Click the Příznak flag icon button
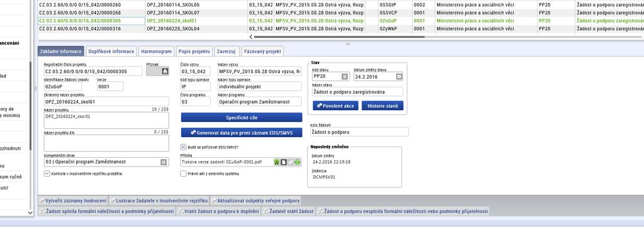 pos(165,72)
